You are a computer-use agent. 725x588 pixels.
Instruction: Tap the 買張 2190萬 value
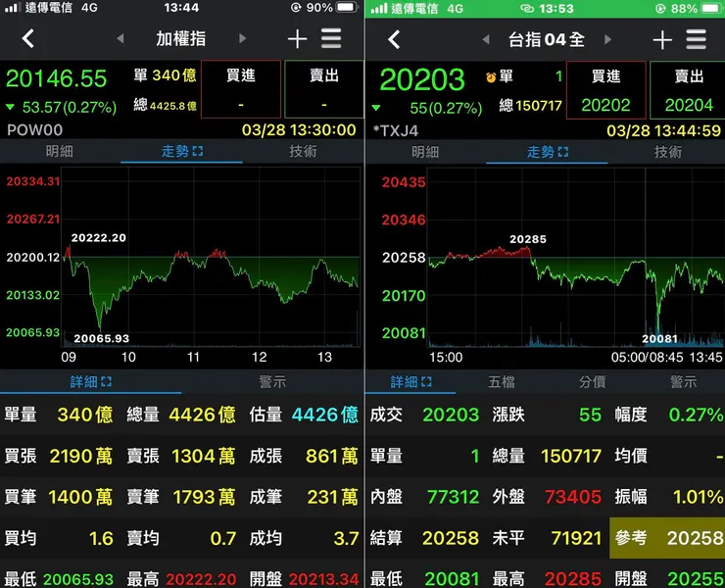click(x=81, y=456)
